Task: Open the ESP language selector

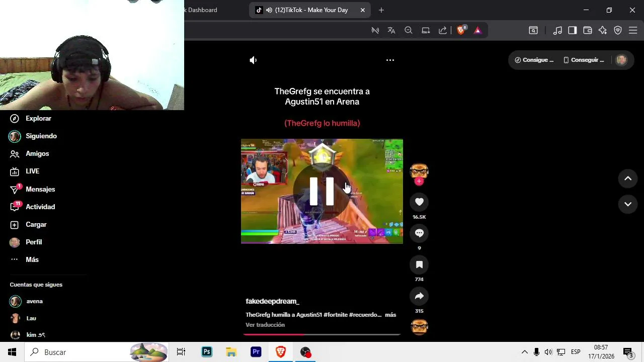Action: (x=576, y=352)
